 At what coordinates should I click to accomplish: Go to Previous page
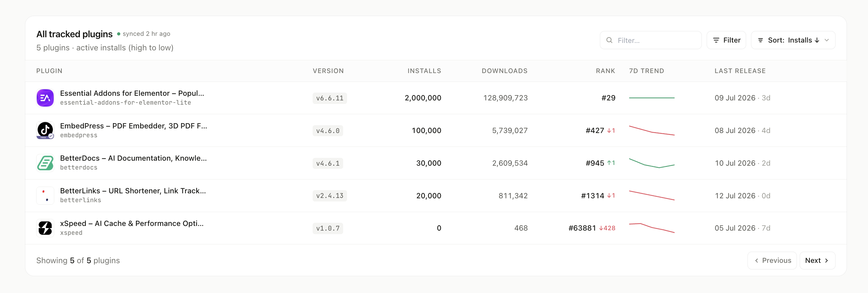[x=772, y=260]
